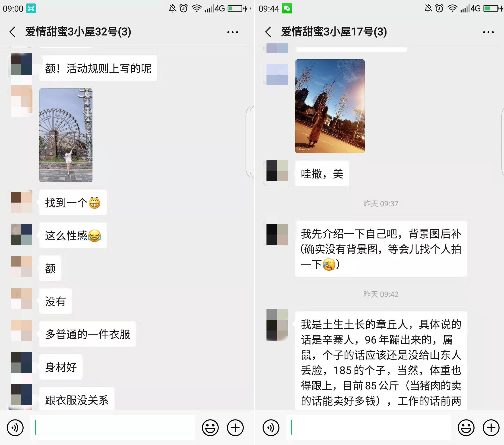Tap avatar beside 身材好

pos(21,363)
